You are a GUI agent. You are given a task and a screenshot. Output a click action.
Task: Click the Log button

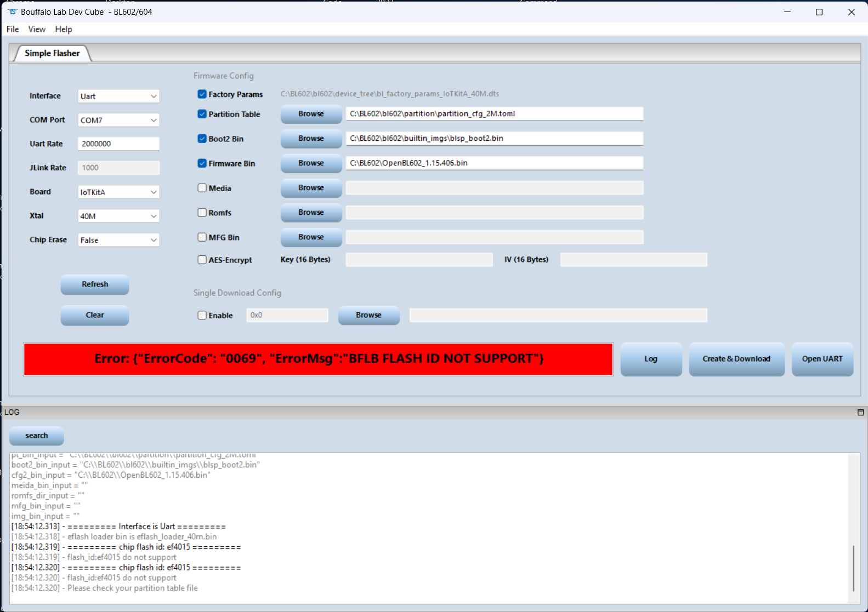click(651, 359)
